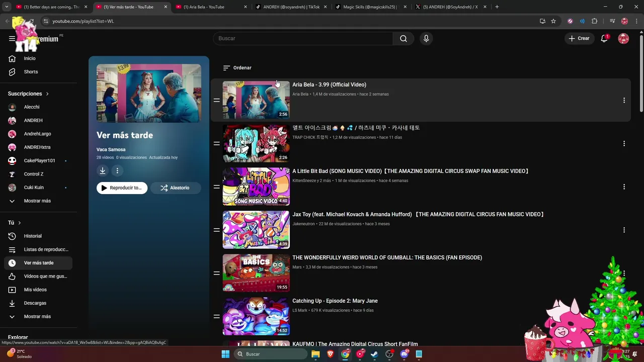Click the taskbar Buscar search box

[271, 354]
